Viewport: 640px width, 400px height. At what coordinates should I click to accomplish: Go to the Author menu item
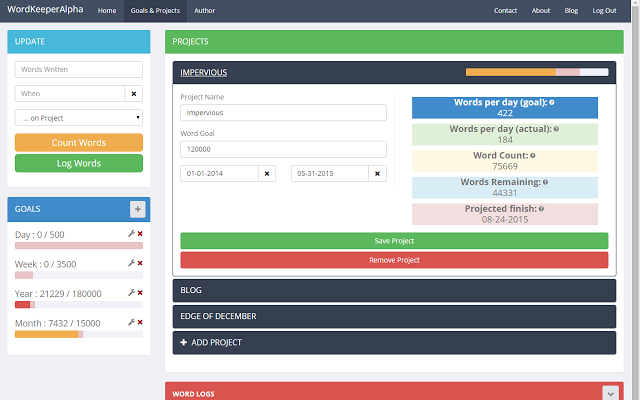(204, 10)
